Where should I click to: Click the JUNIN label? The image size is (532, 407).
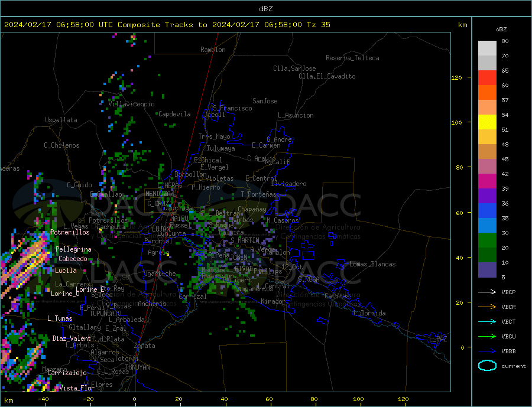239,258
